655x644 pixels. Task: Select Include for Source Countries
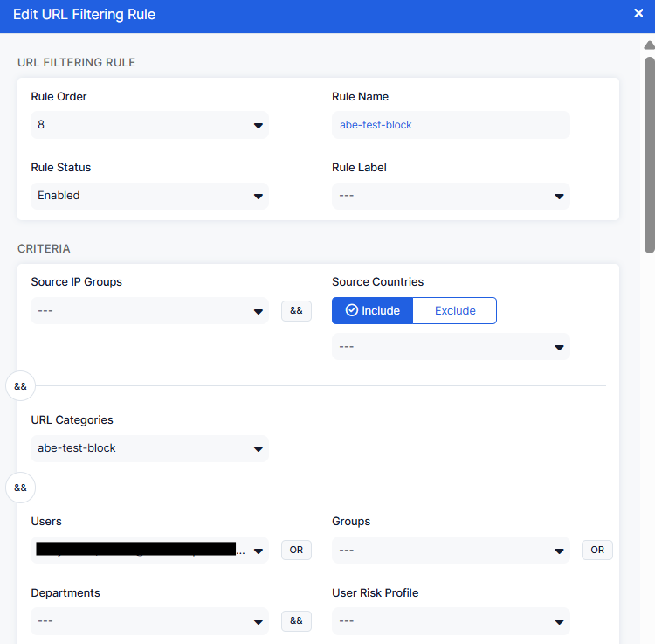click(372, 310)
